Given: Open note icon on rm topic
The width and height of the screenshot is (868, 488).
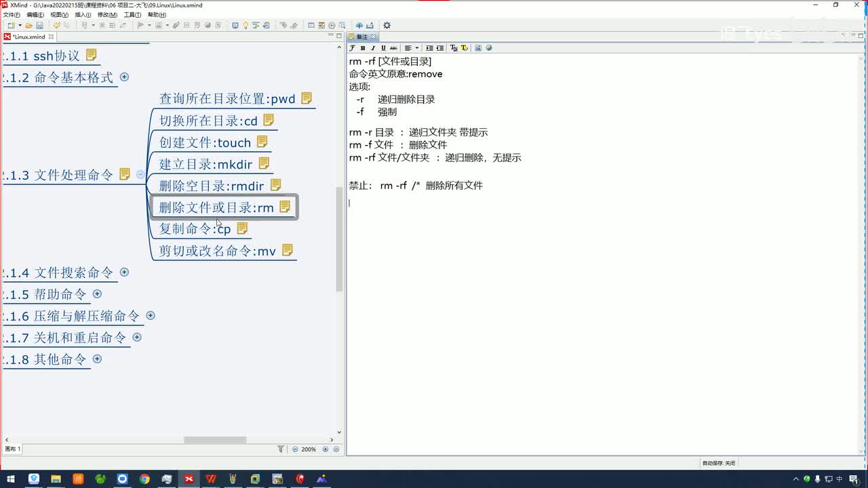Looking at the screenshot, I should [285, 207].
